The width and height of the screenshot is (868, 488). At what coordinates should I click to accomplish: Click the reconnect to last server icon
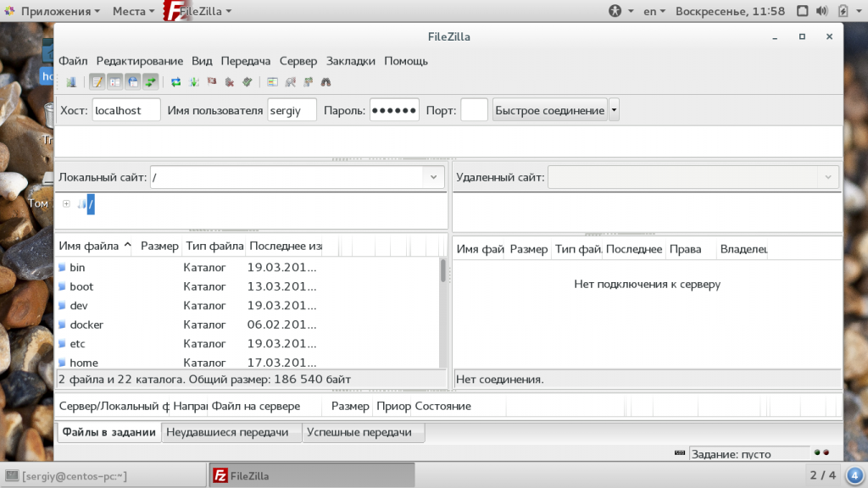click(x=247, y=82)
